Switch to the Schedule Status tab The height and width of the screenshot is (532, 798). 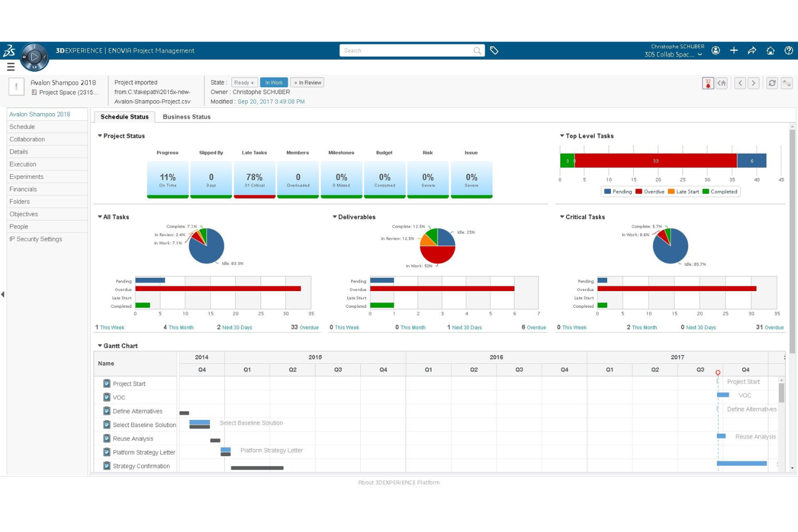click(x=125, y=117)
